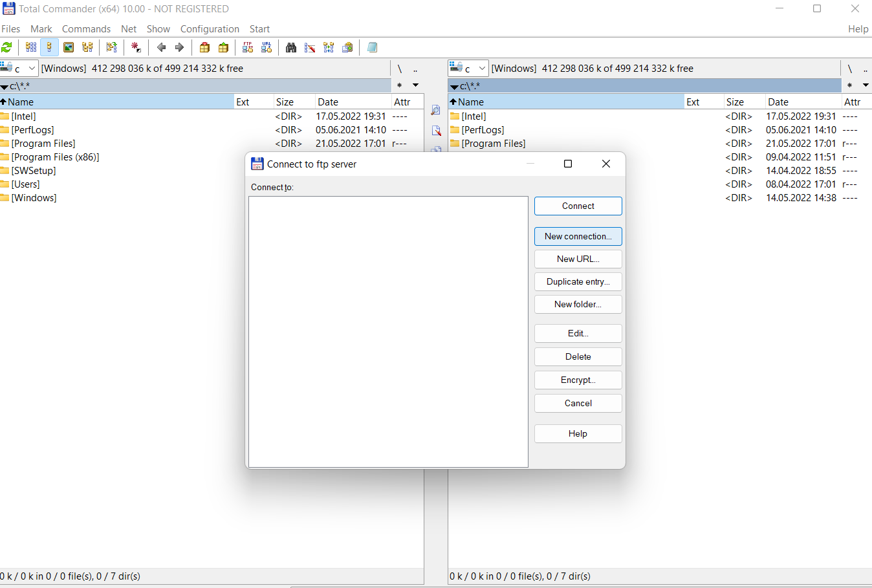This screenshot has height=588, width=872.
Task: Go to parent directory in right panel
Action: tap(866, 69)
